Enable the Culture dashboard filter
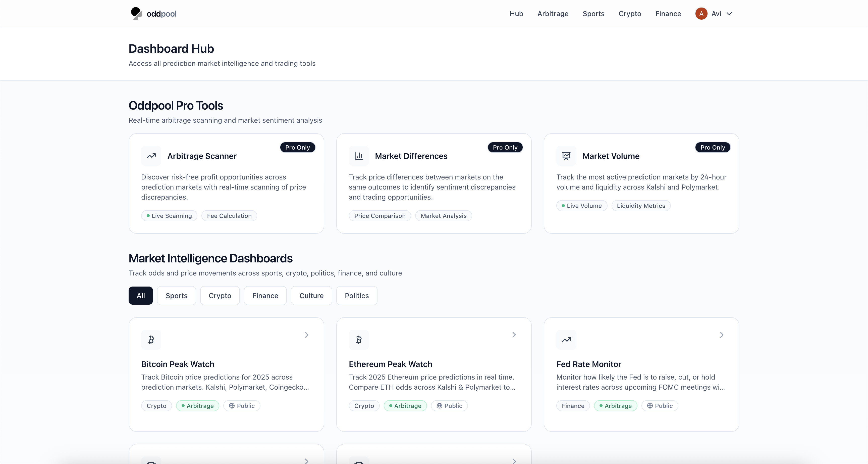 click(311, 296)
